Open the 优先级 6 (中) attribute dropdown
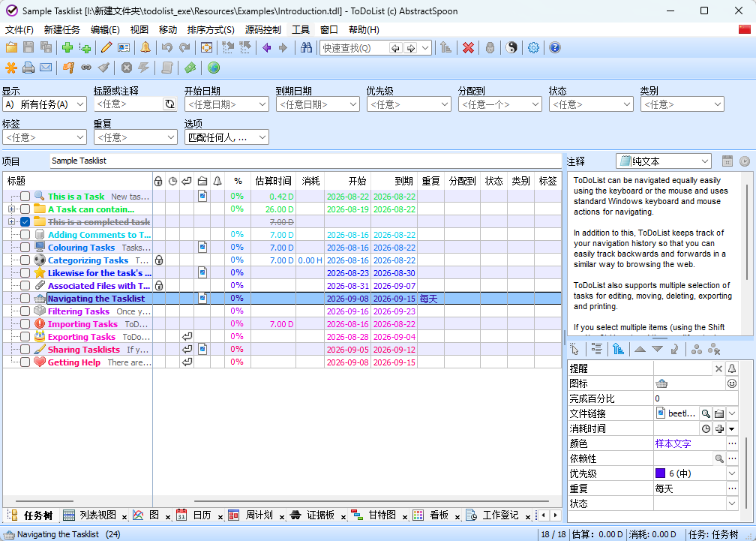The width and height of the screenshot is (756, 541). (732, 473)
